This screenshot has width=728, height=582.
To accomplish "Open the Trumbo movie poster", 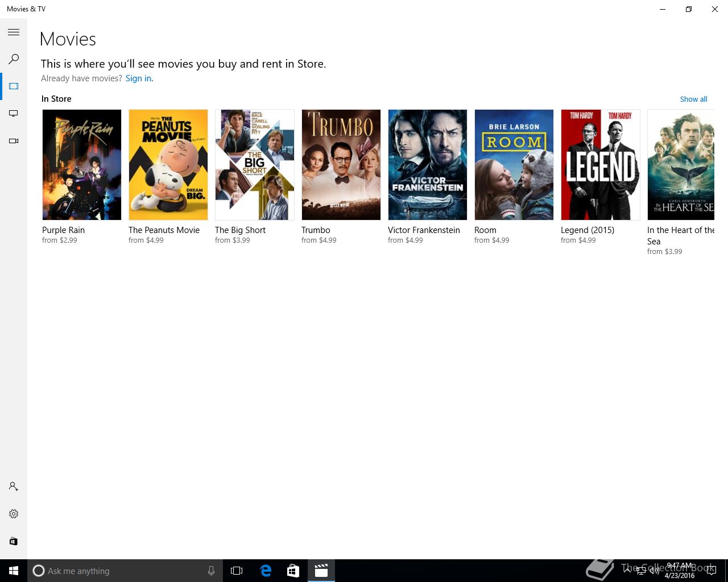I will coord(341,165).
